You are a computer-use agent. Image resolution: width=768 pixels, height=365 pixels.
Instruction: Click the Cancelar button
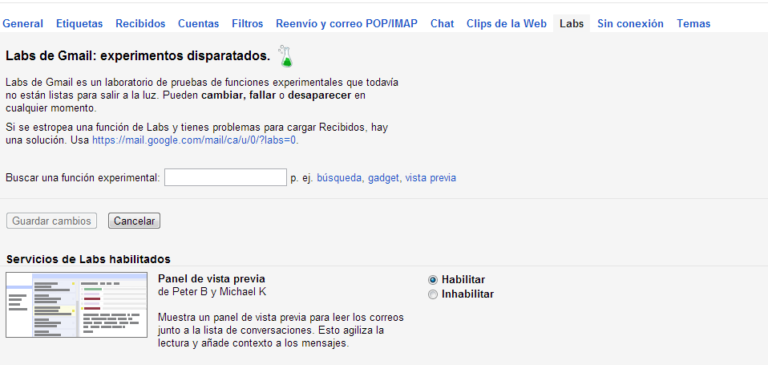click(x=134, y=221)
